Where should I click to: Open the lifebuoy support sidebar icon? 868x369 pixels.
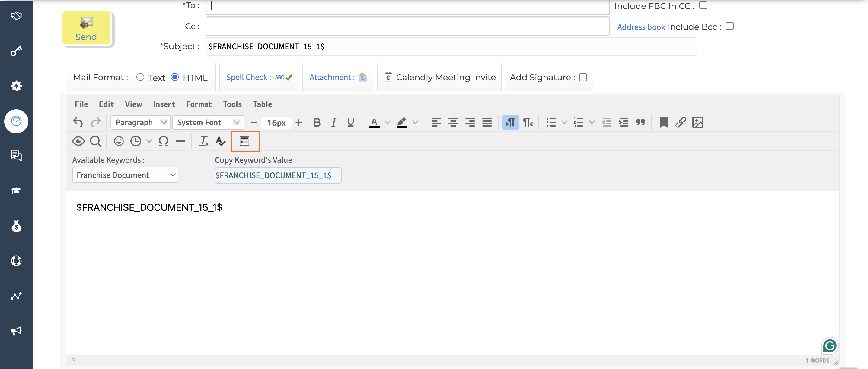tap(16, 261)
